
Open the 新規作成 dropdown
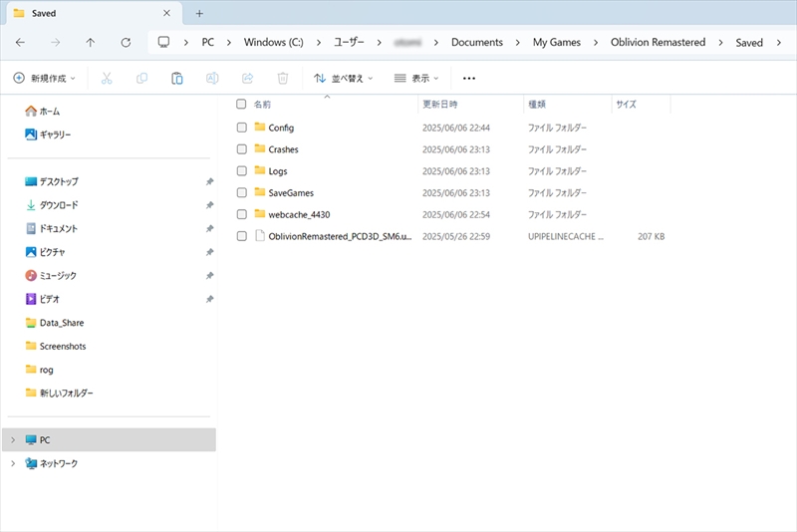(x=44, y=79)
